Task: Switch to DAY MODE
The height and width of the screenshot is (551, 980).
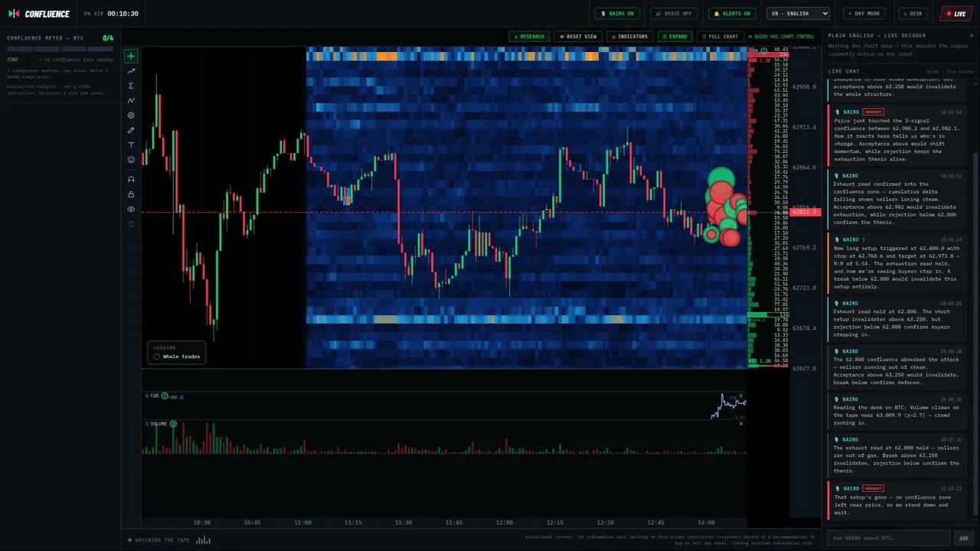Action: pos(864,14)
